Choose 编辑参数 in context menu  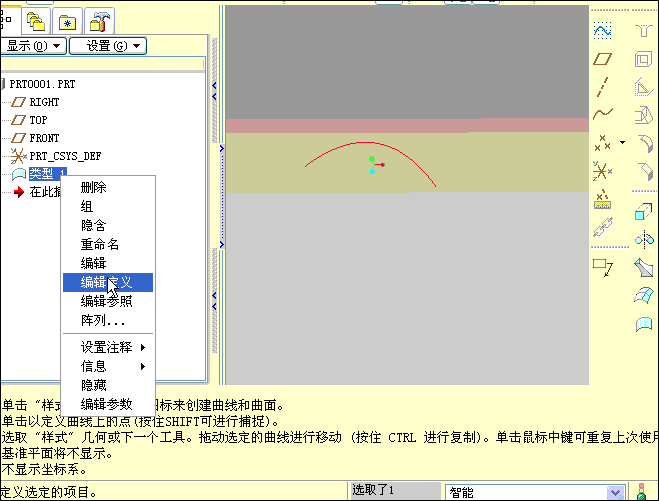pos(108,404)
